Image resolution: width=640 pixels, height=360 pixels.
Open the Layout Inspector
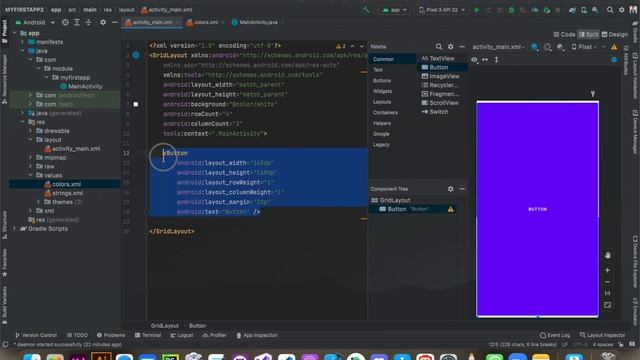pos(602,335)
